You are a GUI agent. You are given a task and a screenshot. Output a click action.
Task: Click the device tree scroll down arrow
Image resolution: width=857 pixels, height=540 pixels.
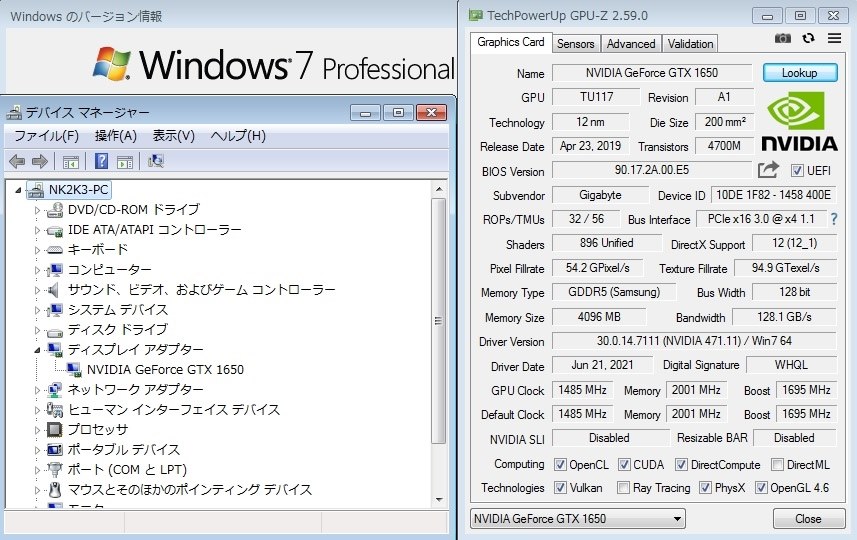click(438, 500)
